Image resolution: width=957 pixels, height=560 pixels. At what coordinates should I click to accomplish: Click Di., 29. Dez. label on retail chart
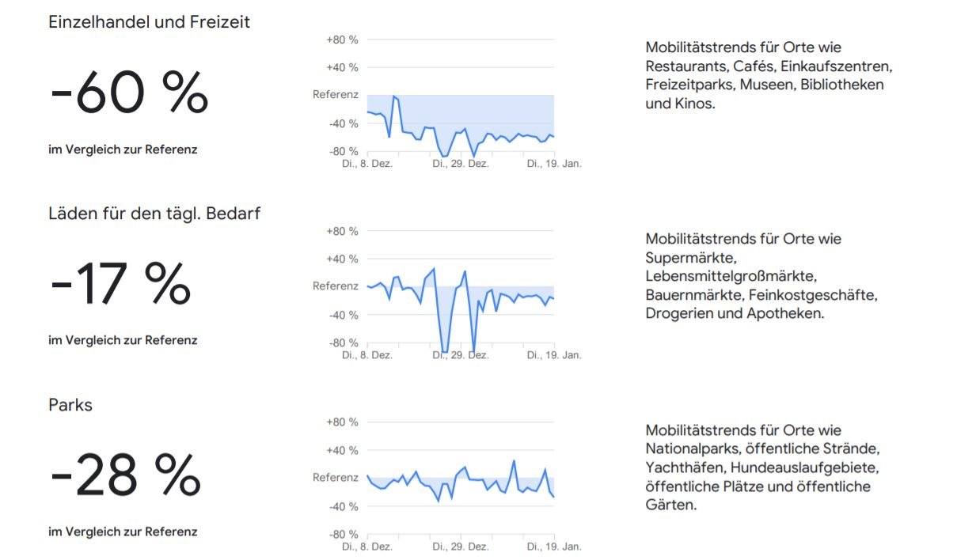coord(460,164)
